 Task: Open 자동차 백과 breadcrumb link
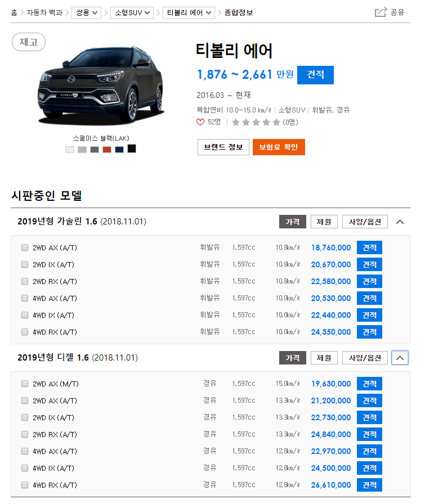coord(44,13)
